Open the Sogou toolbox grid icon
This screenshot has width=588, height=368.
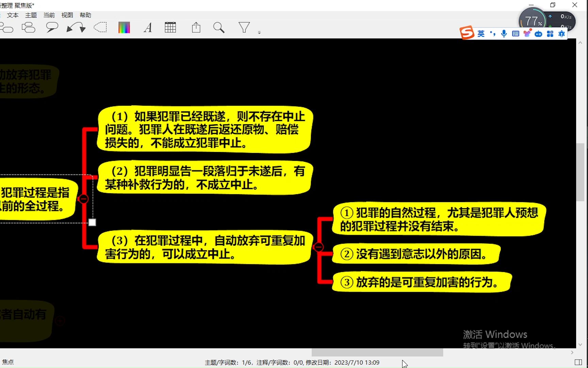pos(550,34)
